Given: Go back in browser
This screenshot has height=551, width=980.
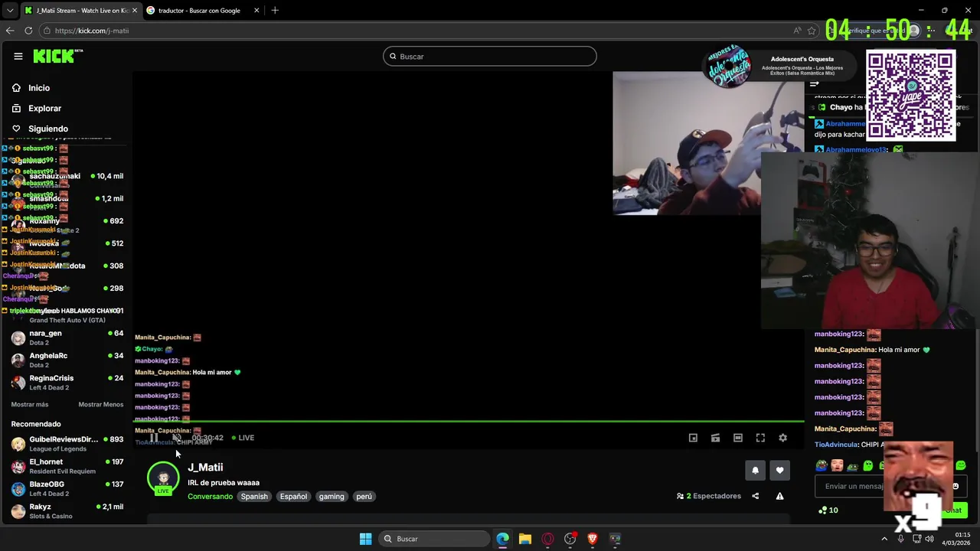Looking at the screenshot, I should (10, 31).
